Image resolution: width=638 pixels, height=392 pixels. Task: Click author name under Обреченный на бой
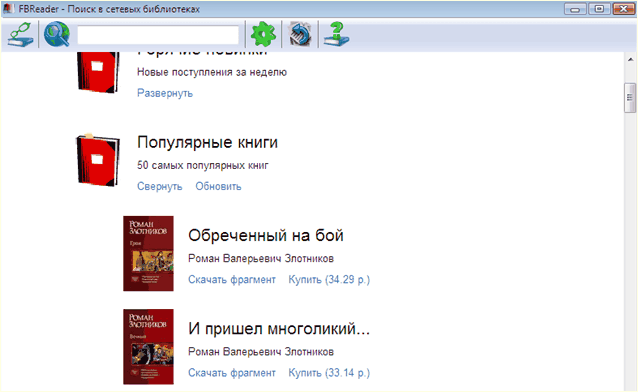tap(261, 258)
